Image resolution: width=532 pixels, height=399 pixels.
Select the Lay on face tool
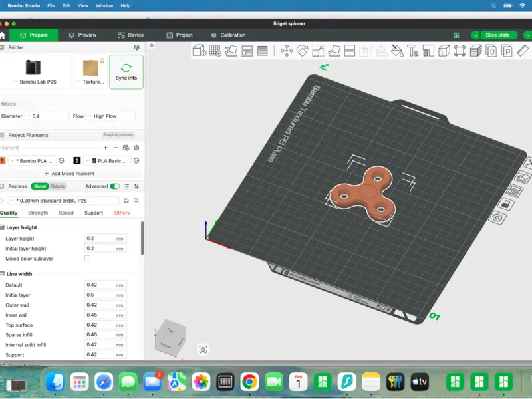[334, 51]
